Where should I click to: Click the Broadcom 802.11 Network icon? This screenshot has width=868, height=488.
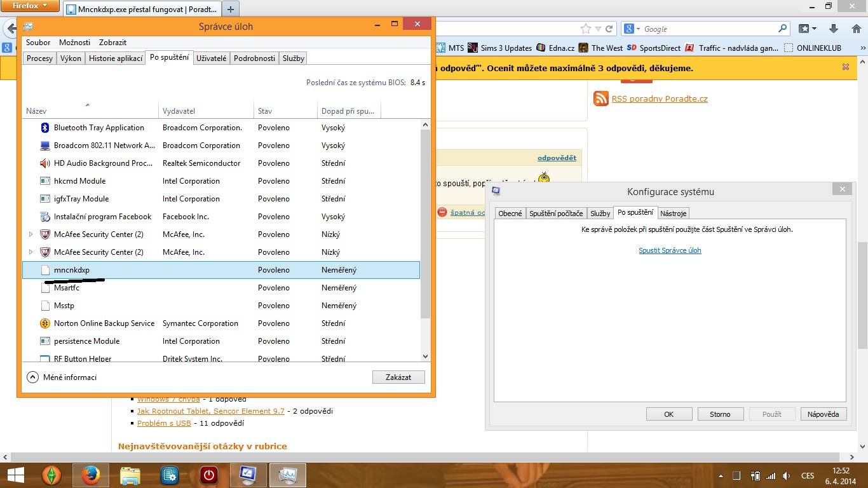[x=45, y=146]
